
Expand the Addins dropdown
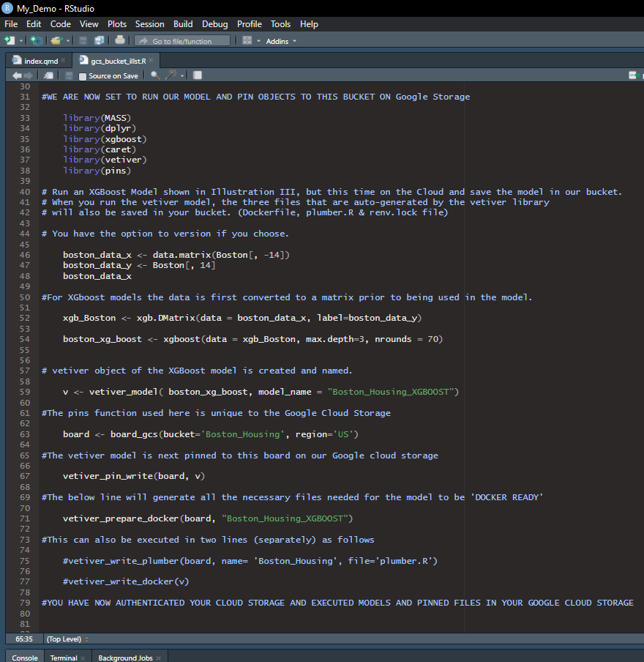tap(281, 41)
